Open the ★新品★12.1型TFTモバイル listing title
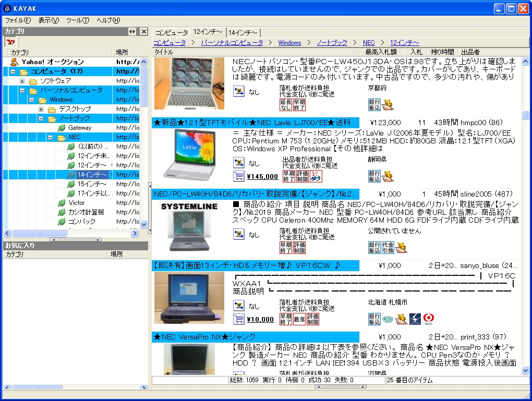This screenshot has height=401, width=532. 255,123
